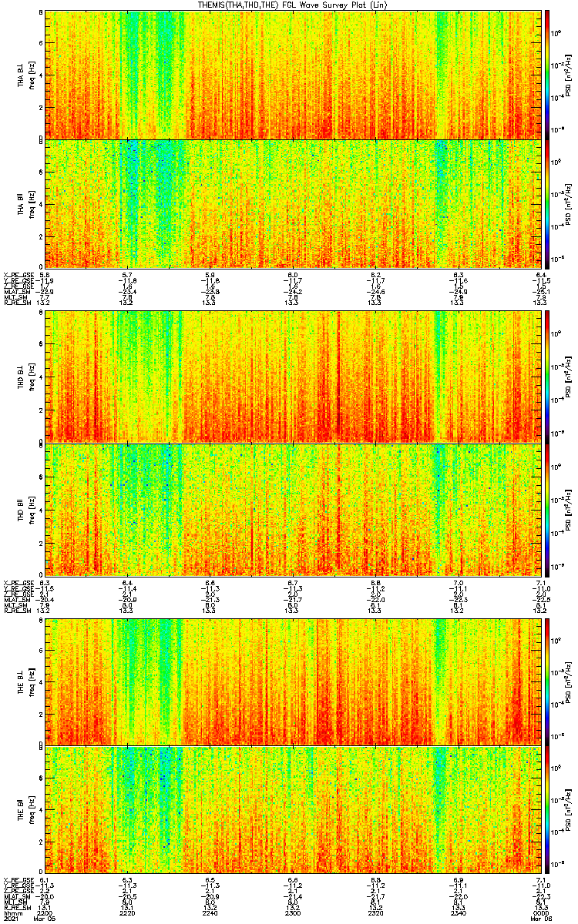Click the THD BL spectrogram panel
Viewport: 578px width, 924px height.
[x=292, y=377]
